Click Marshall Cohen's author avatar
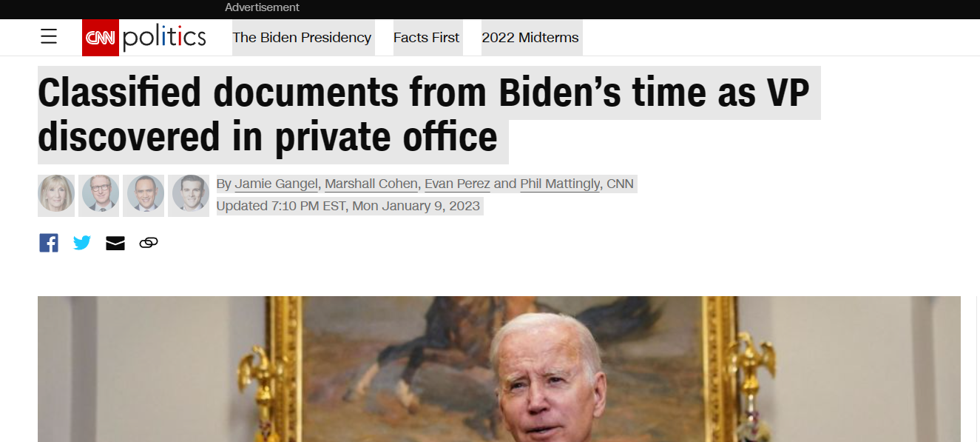This screenshot has width=980, height=442. pos(99,195)
